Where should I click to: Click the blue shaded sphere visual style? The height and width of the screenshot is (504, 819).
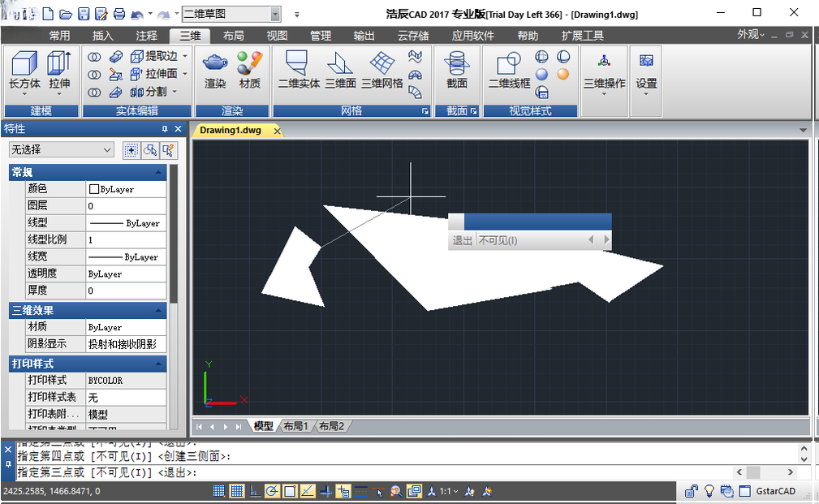click(x=541, y=74)
